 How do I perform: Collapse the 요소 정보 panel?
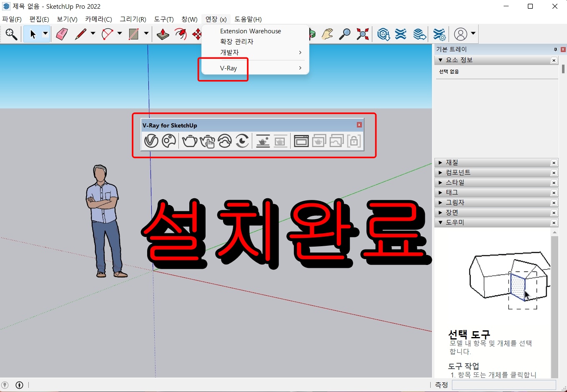pyautogui.click(x=440, y=60)
